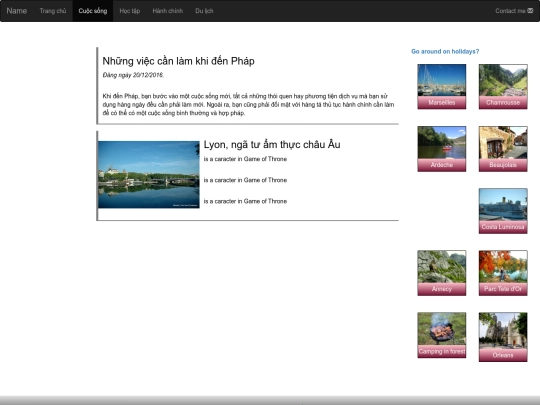Click the Costa Luminosa label button
This screenshot has height=405, width=540.
(x=503, y=227)
